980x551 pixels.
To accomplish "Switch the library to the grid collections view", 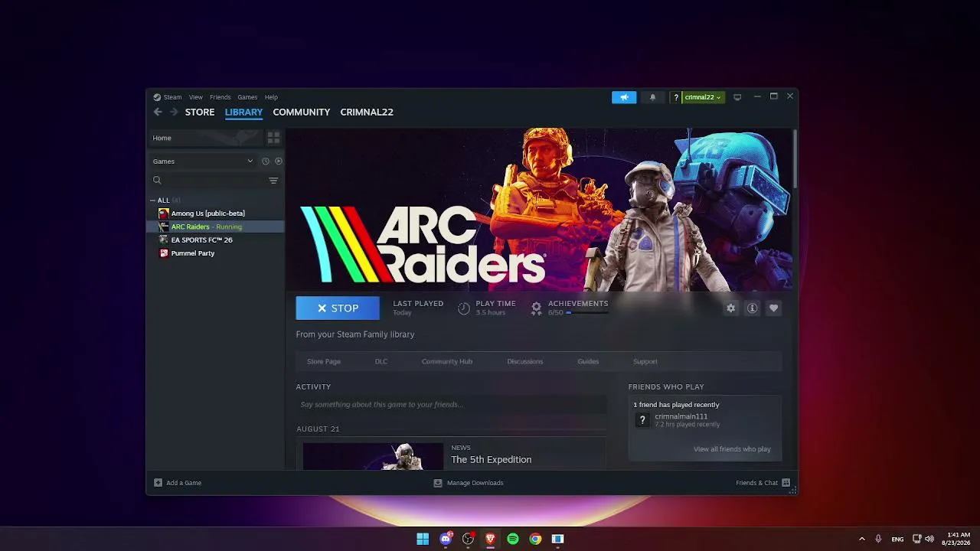I will coord(273,138).
